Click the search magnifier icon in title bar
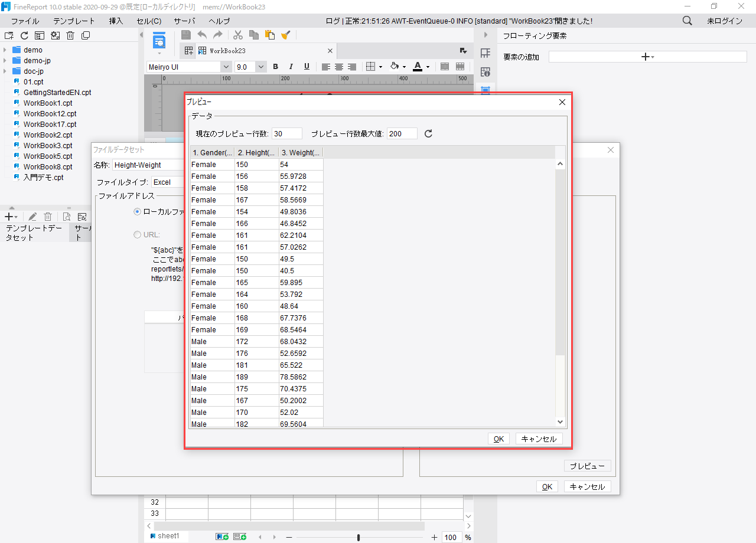 [687, 21]
